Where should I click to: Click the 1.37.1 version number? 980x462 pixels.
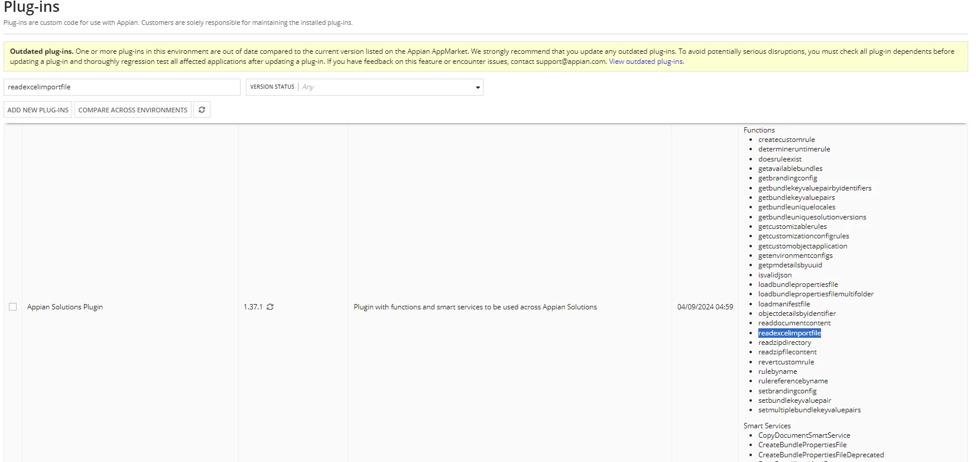253,307
